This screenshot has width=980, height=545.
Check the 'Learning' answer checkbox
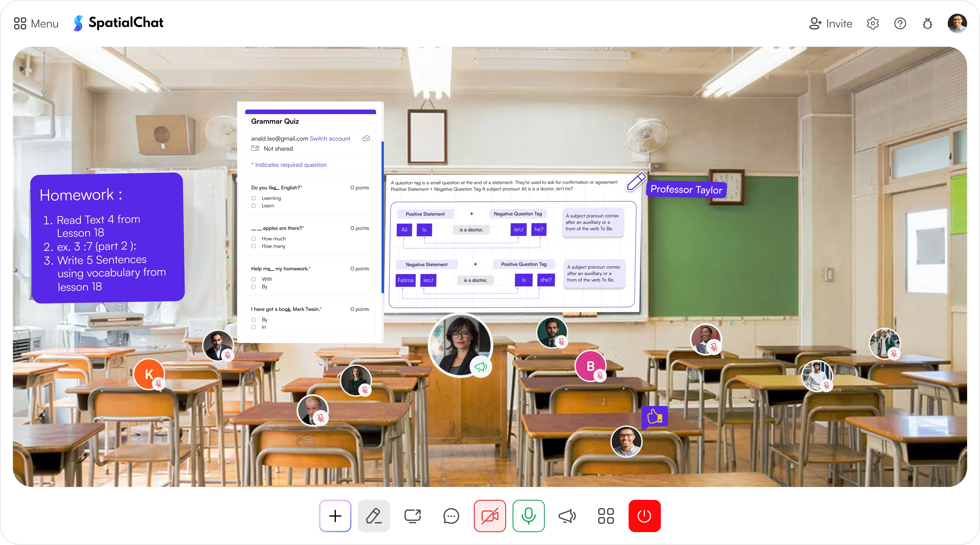click(x=254, y=198)
